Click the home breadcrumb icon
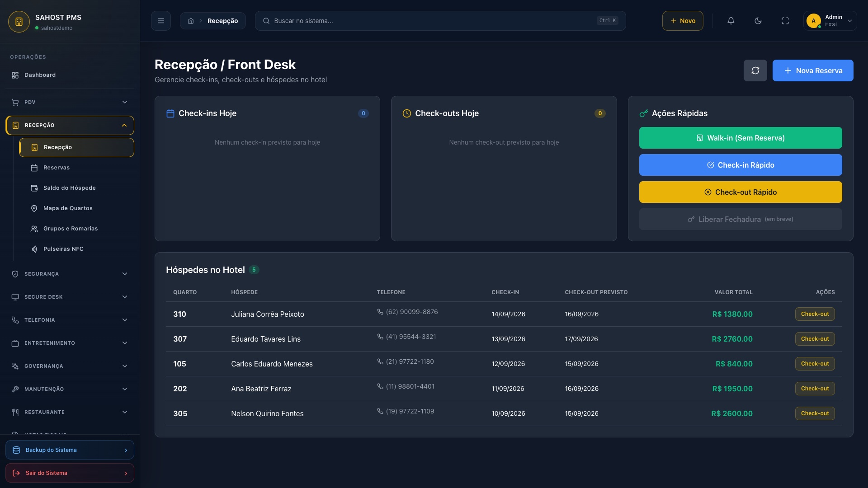This screenshot has width=868, height=488. [x=191, y=21]
